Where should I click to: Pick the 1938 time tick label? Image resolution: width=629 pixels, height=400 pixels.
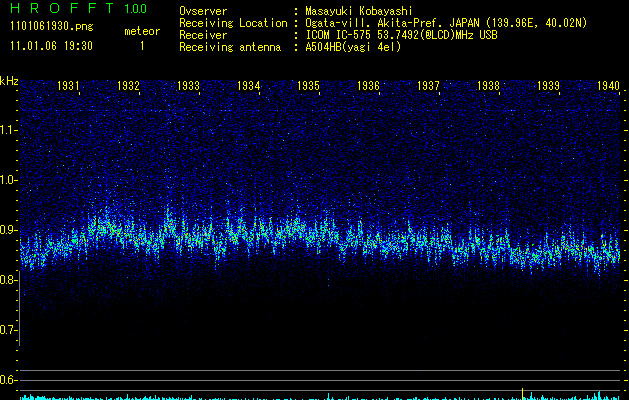click(488, 87)
